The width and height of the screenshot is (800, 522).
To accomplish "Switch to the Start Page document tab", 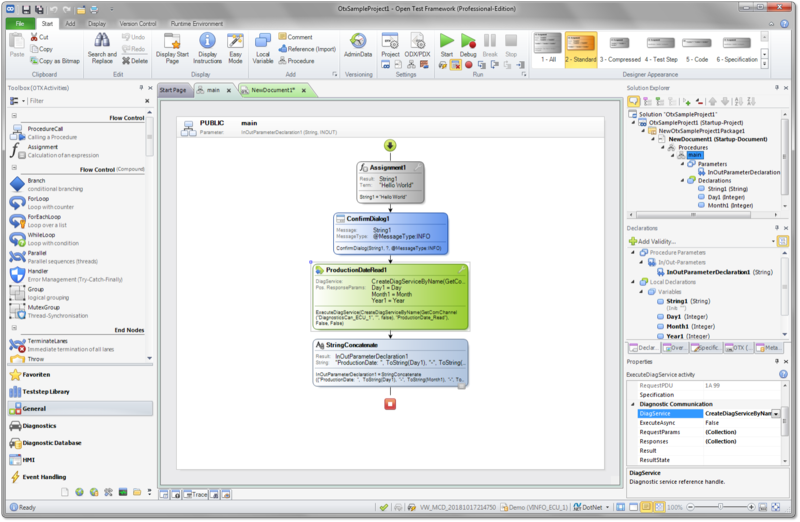I will coord(172,90).
